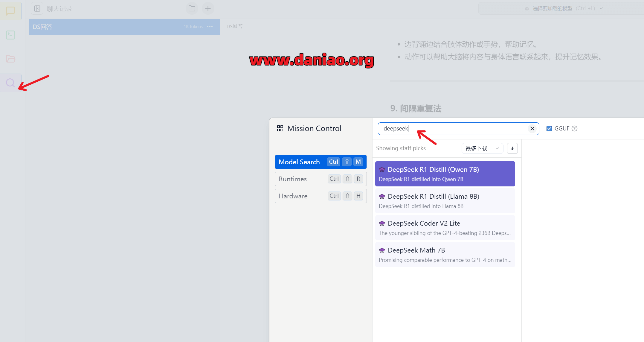
Task: Select DeepSeek Coder V2 Lite result
Action: pos(445,228)
